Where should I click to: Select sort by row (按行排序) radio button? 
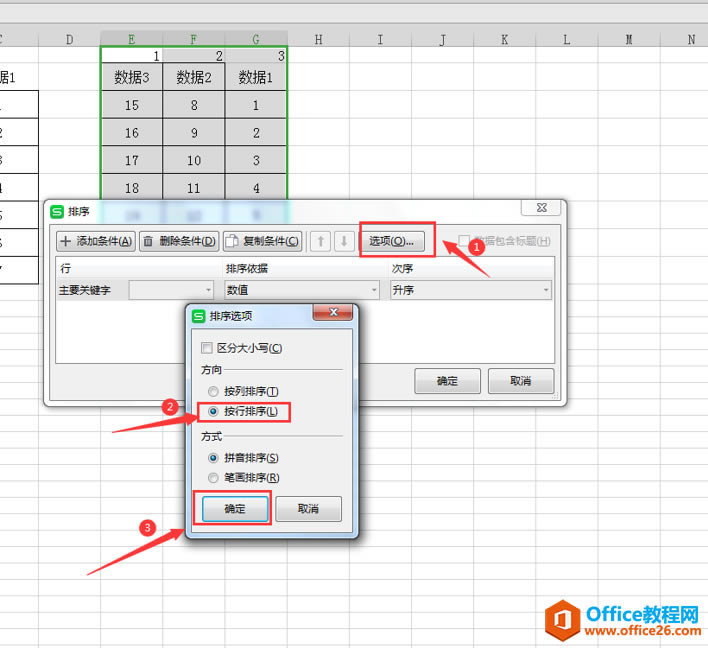pos(213,411)
